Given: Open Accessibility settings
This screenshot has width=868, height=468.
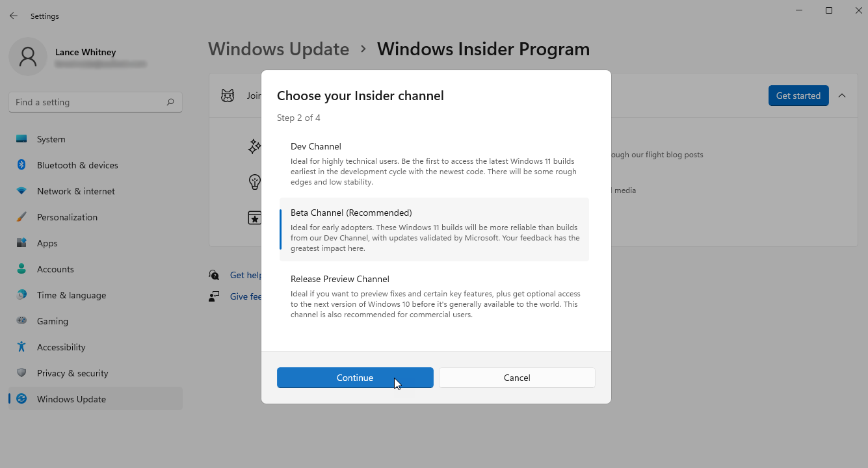Looking at the screenshot, I should 96,347.
